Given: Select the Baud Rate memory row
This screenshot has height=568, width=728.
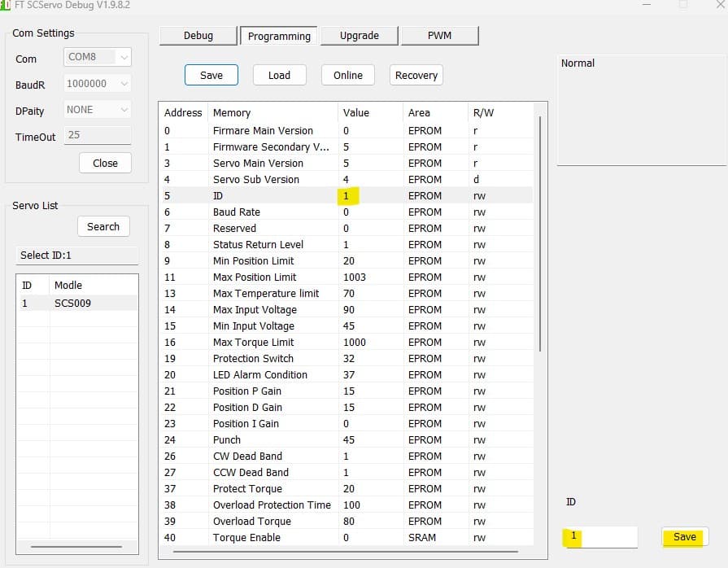Looking at the screenshot, I should pyautogui.click(x=347, y=212).
